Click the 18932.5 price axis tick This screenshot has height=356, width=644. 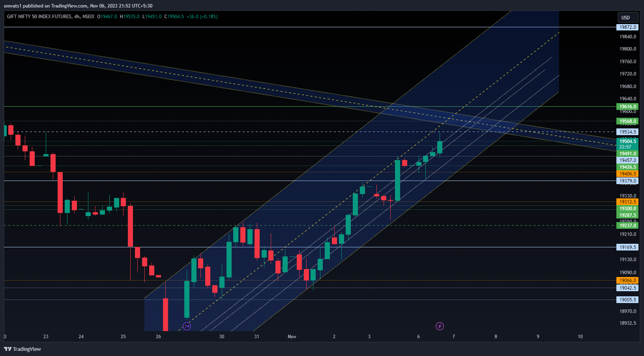click(628, 323)
